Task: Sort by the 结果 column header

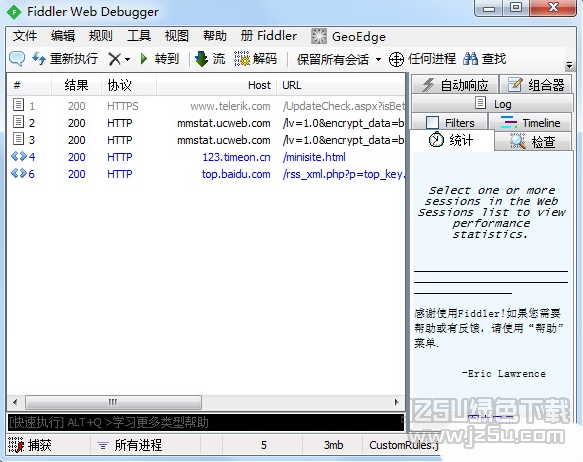Action: (x=76, y=85)
